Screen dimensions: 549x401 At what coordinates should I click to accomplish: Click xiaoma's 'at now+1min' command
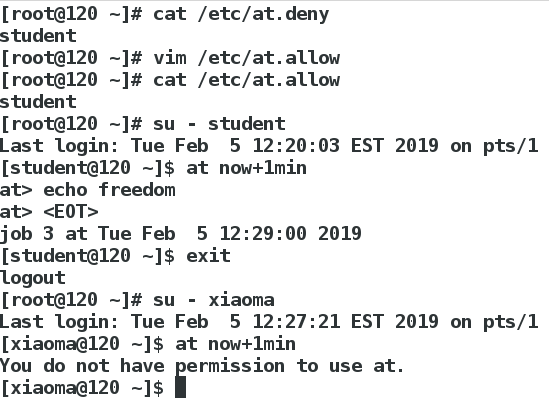[x=236, y=344]
